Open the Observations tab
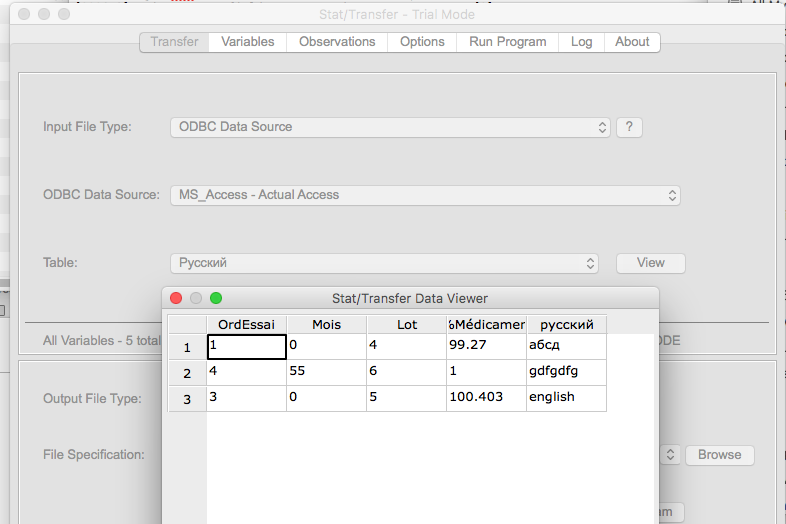The height and width of the screenshot is (524, 786). coord(337,42)
